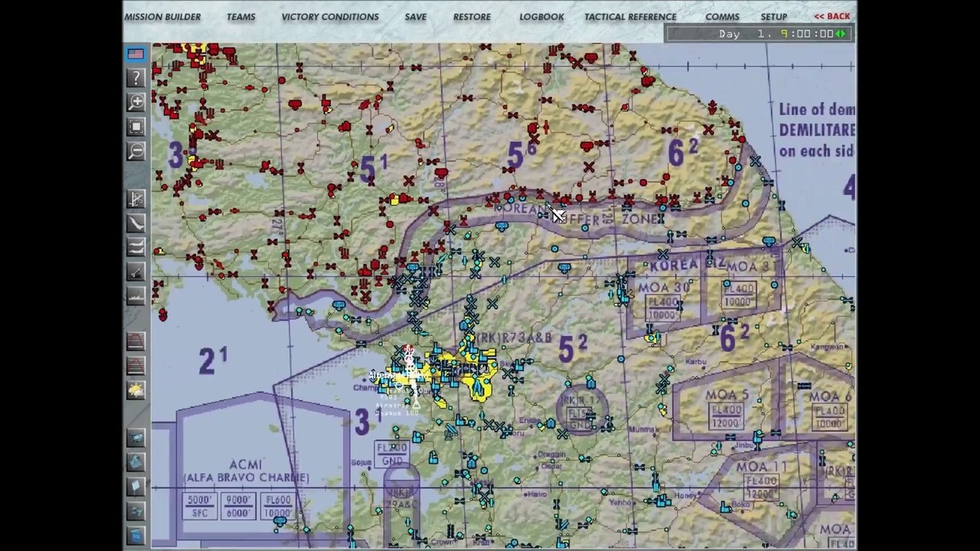The image size is (980, 551).
Task: Click the crossed-out flag icon in sidebar
Action: pyautogui.click(x=136, y=199)
